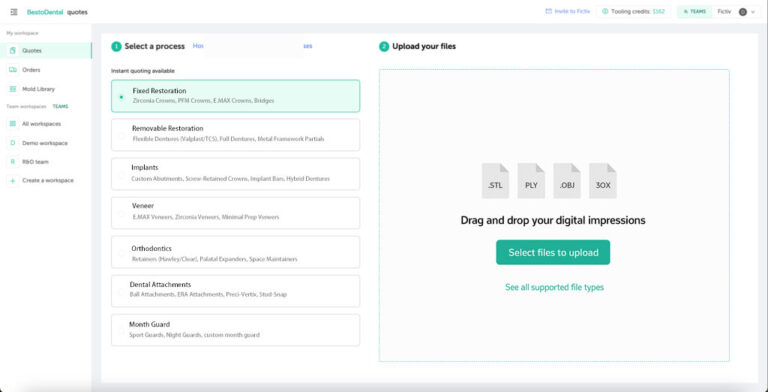Select the Implants radio button
Screen dimensions: 768x392
[x=121, y=174]
